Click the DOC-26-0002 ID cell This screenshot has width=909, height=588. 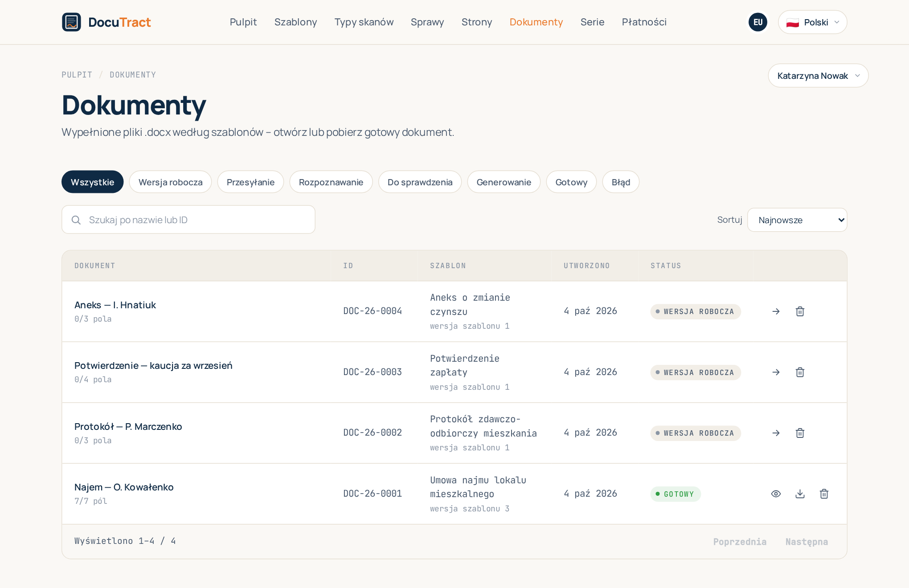click(x=373, y=433)
